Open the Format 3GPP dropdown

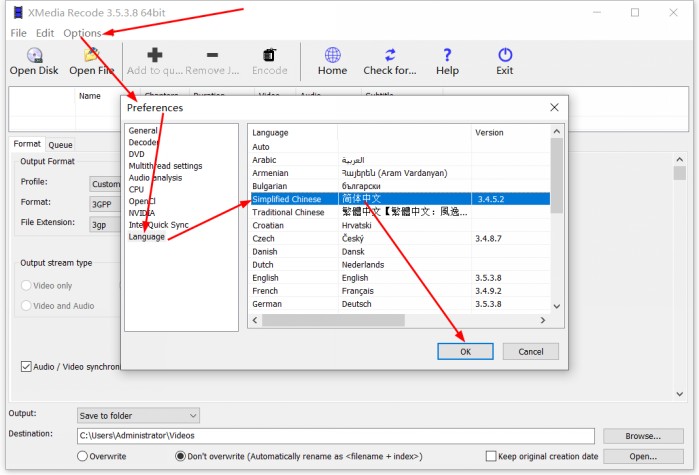105,204
